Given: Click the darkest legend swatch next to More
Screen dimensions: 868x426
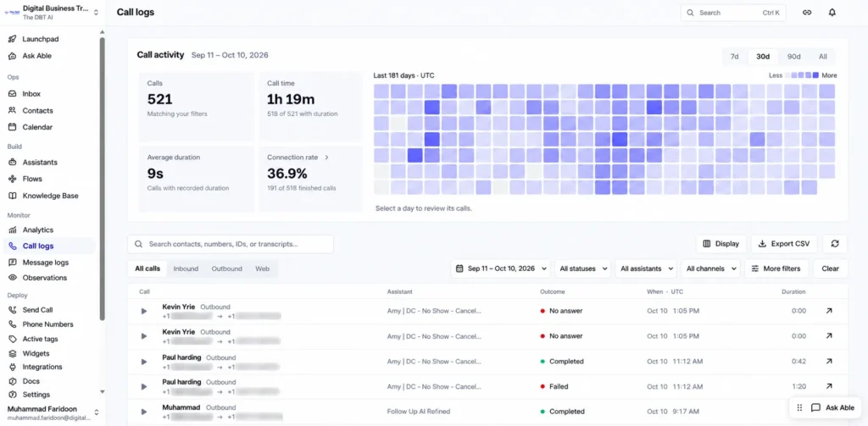Looking at the screenshot, I should click(x=815, y=75).
